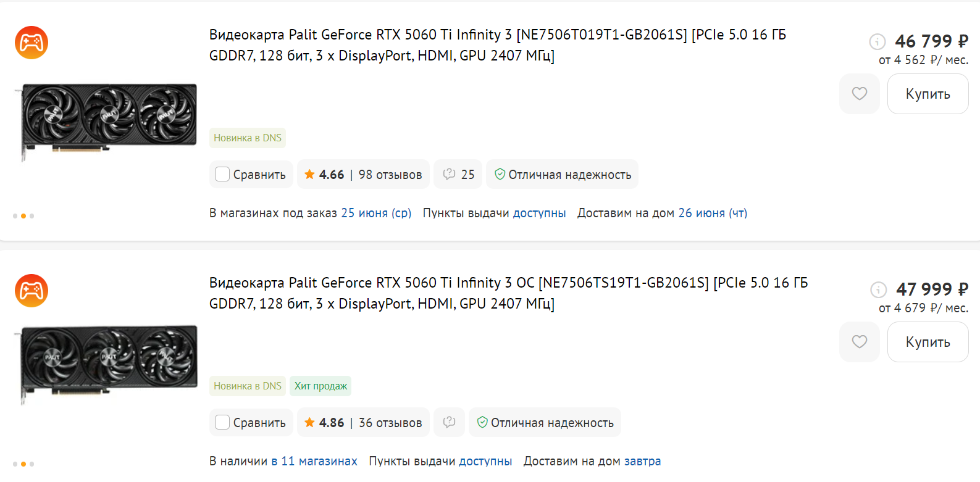Switch image using second card's carousel dots
This screenshot has width=980, height=482.
[x=23, y=464]
